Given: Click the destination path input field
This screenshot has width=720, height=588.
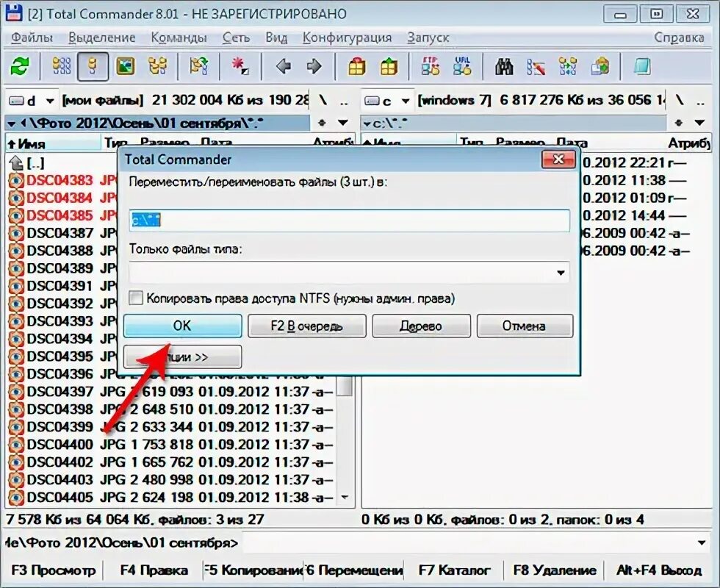Looking at the screenshot, I should click(x=350, y=221).
